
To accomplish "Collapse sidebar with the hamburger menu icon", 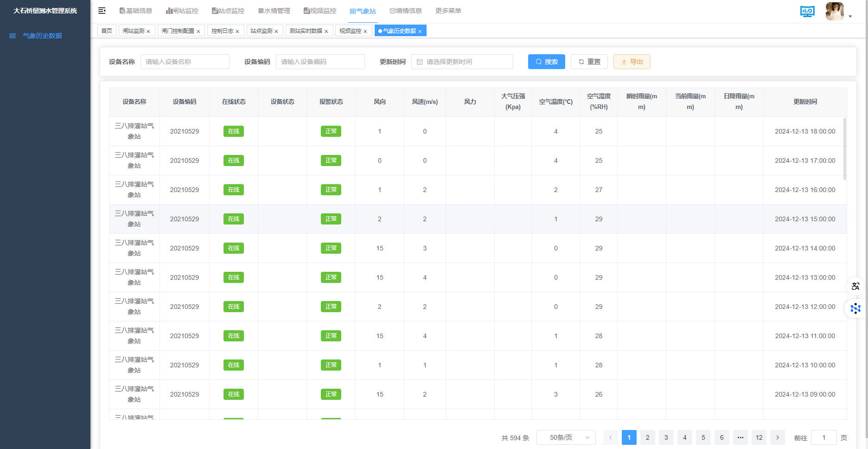I will [x=102, y=11].
